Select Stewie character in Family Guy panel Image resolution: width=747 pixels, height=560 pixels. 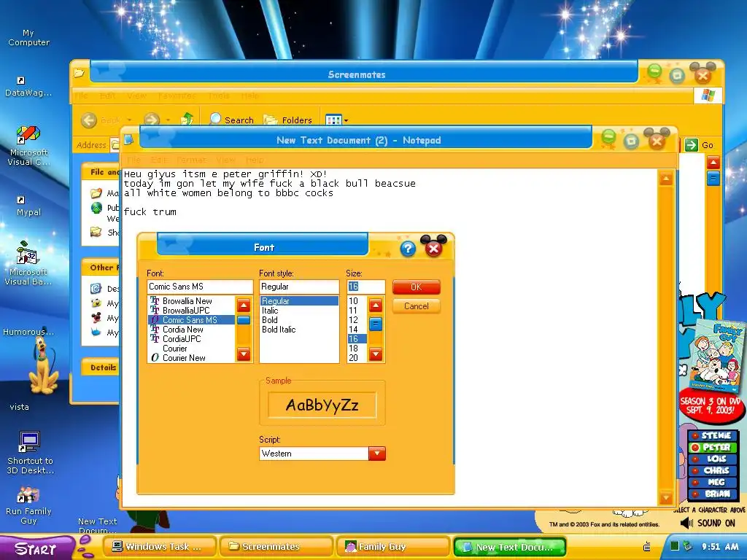click(713, 435)
